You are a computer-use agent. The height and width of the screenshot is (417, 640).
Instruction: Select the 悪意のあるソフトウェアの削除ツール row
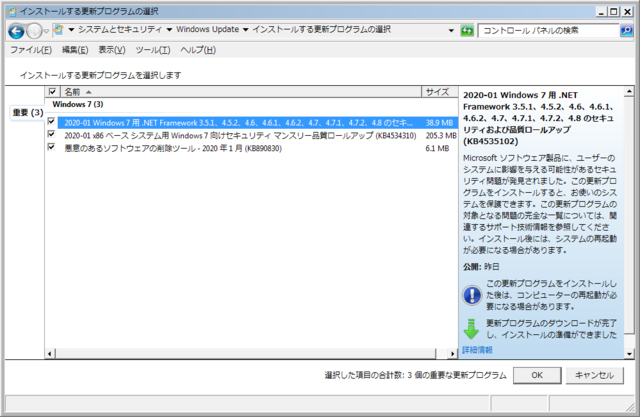[x=257, y=148]
